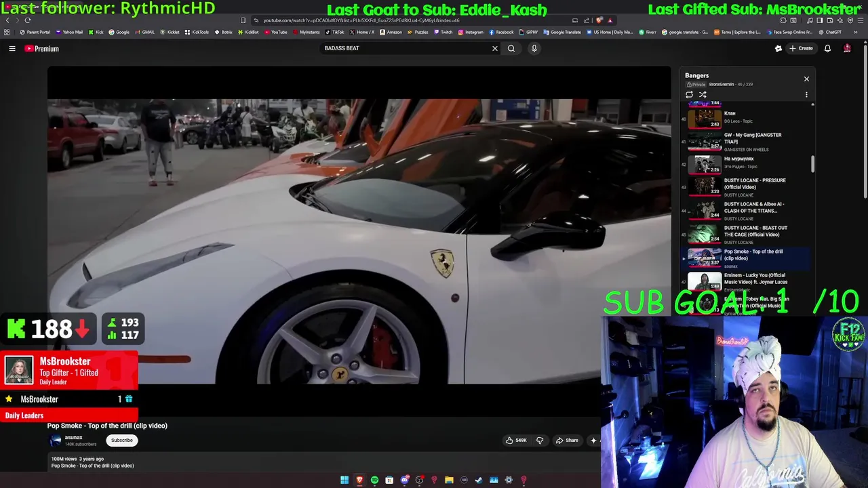Dislike the Pop Smoke video
The height and width of the screenshot is (488, 868).
[540, 441]
